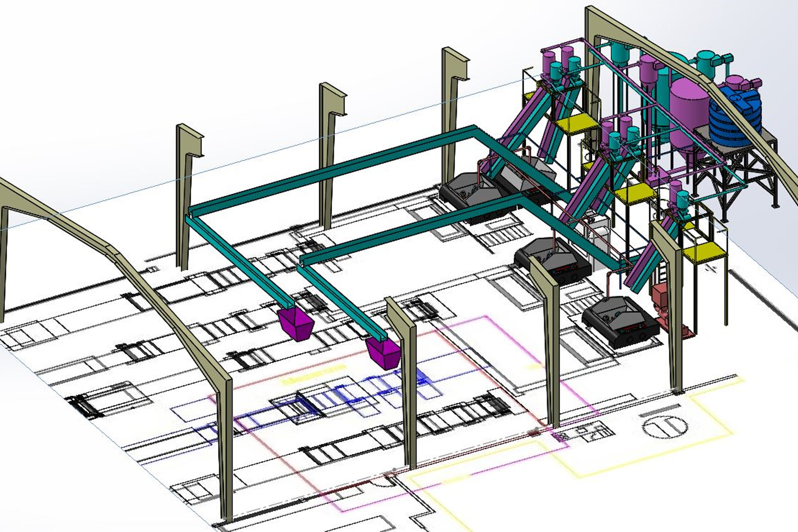Select the right purple hopper bucket
The width and height of the screenshot is (798, 532).
coord(383,353)
